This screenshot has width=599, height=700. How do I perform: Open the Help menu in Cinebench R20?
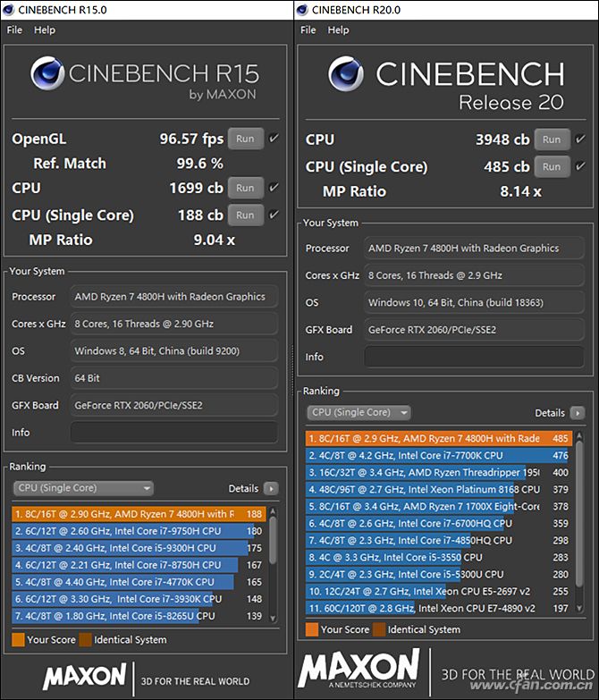(338, 30)
